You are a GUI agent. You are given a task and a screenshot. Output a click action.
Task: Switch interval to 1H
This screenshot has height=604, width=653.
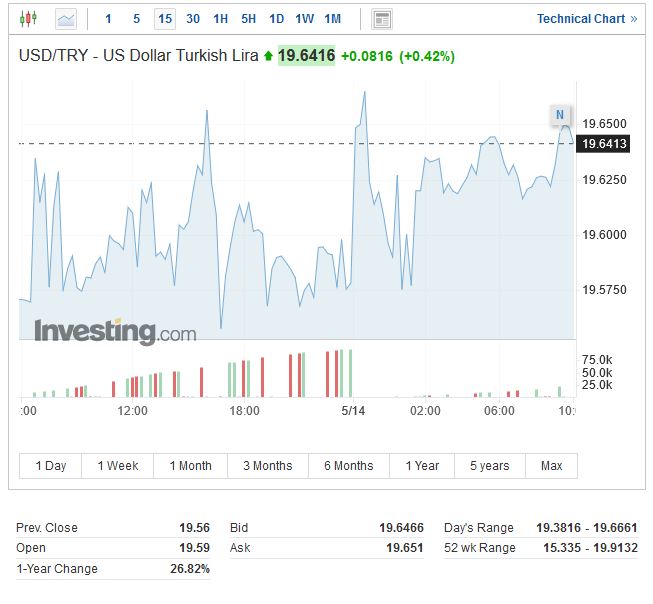(221, 19)
